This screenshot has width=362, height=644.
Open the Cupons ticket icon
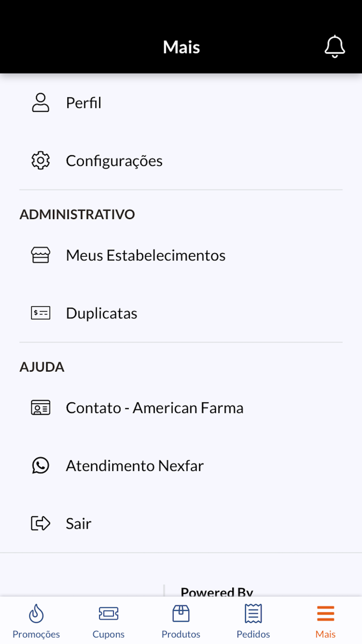click(x=108, y=613)
